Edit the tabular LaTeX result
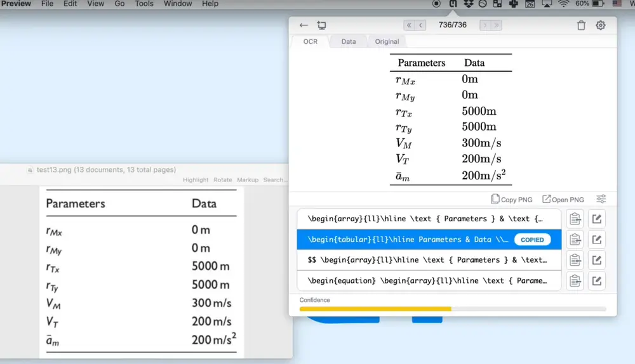 click(x=597, y=240)
